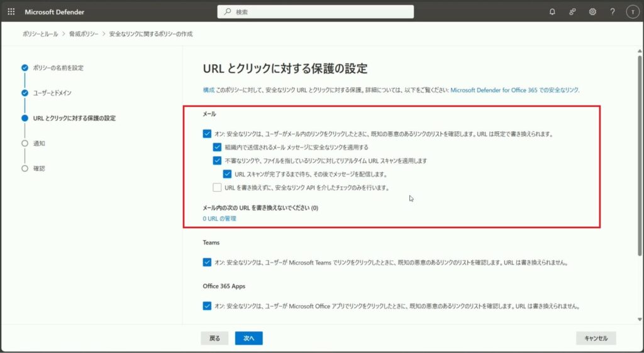Click the scrollbar down arrow
Screen dimensions: 644x353
pos(640,319)
